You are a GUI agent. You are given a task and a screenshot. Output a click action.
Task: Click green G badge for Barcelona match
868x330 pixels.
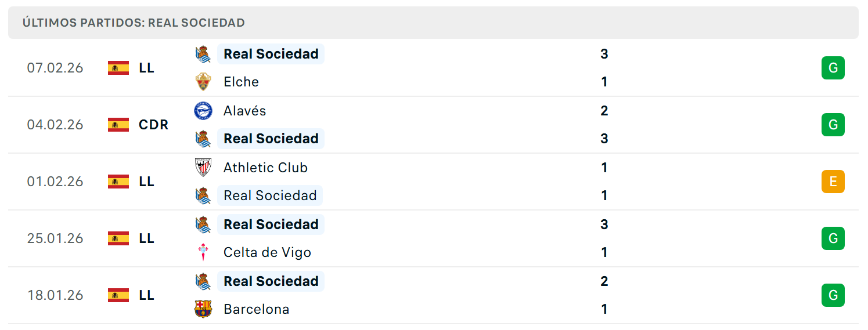tap(833, 295)
